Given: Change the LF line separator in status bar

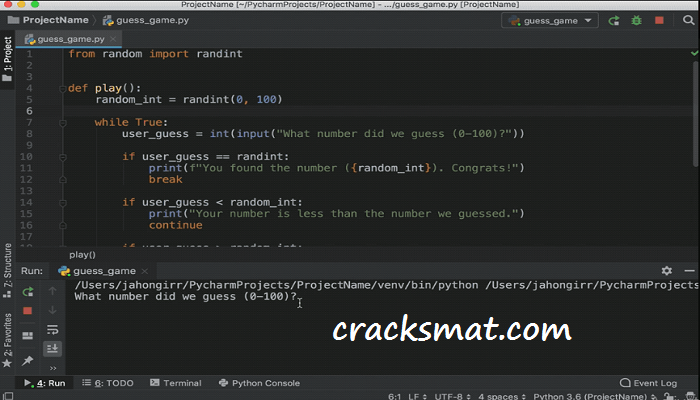Looking at the screenshot, I should pos(417,396).
